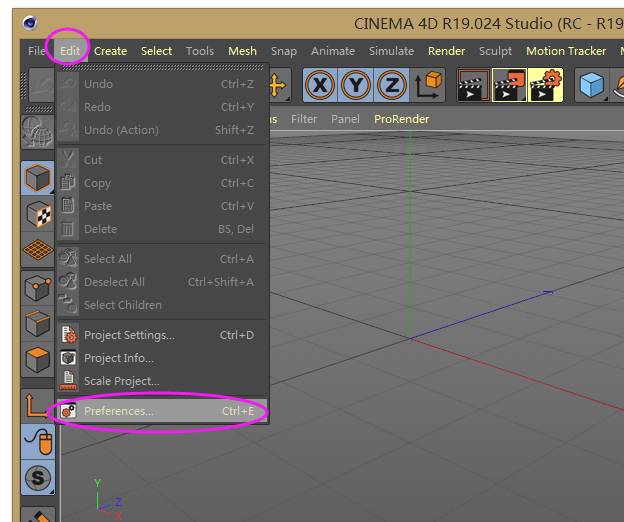Select Scale Project menu entry
Viewport: 624px width, 522px height.
click(x=162, y=381)
